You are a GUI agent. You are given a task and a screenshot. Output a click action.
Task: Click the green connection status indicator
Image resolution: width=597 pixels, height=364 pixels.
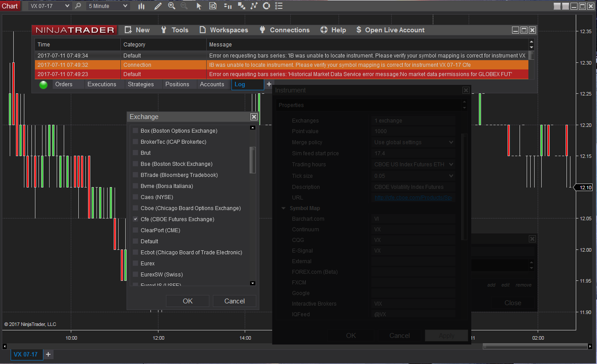[x=43, y=85]
